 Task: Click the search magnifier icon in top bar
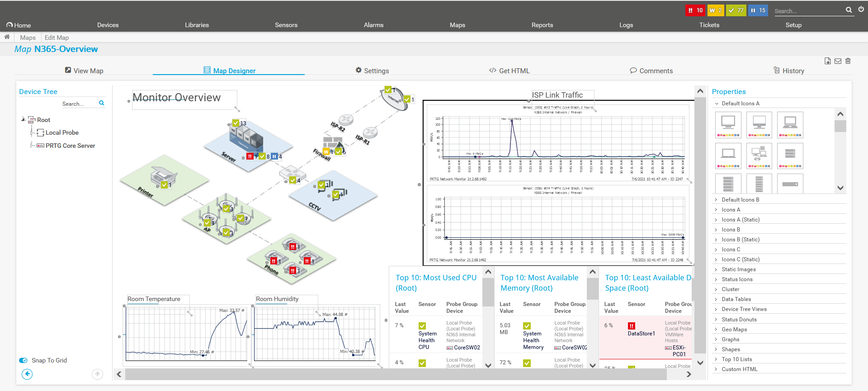(x=849, y=10)
